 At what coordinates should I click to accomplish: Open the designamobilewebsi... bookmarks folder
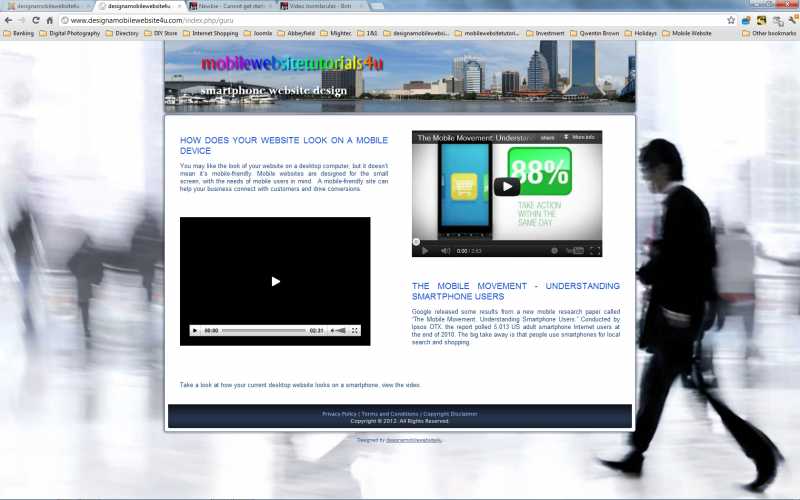coord(416,33)
